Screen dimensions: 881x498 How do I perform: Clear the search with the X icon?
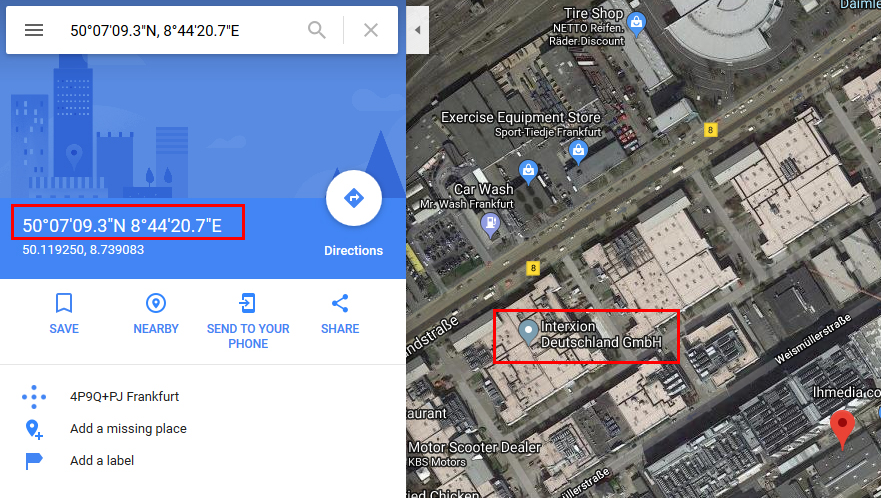(371, 30)
